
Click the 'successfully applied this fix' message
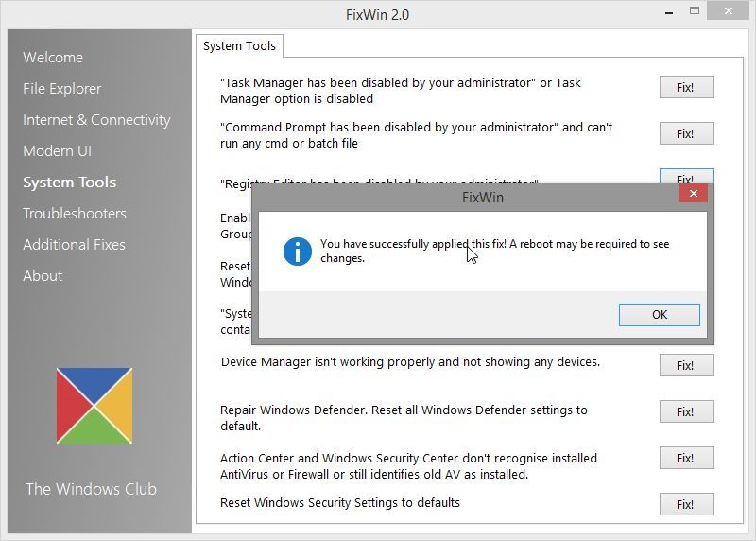pyautogui.click(x=494, y=251)
